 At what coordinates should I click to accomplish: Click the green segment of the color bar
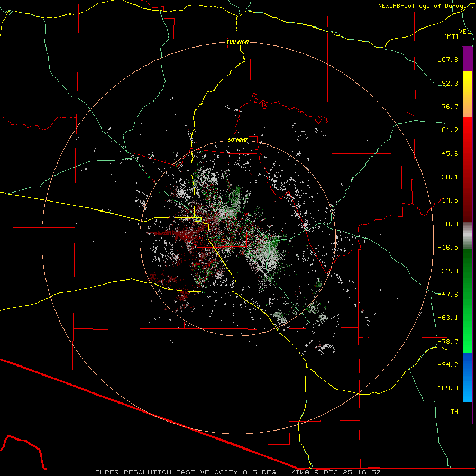point(467,300)
